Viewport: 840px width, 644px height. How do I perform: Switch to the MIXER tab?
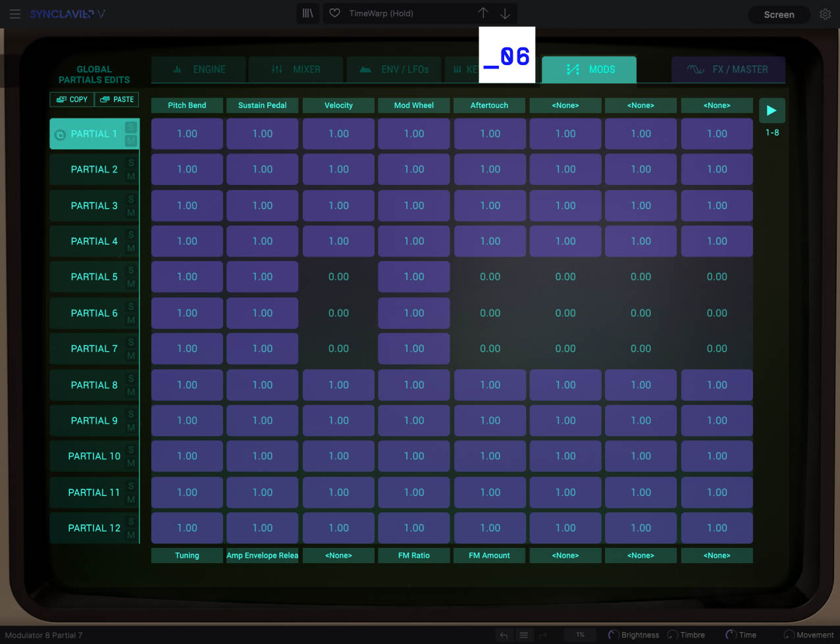(296, 69)
